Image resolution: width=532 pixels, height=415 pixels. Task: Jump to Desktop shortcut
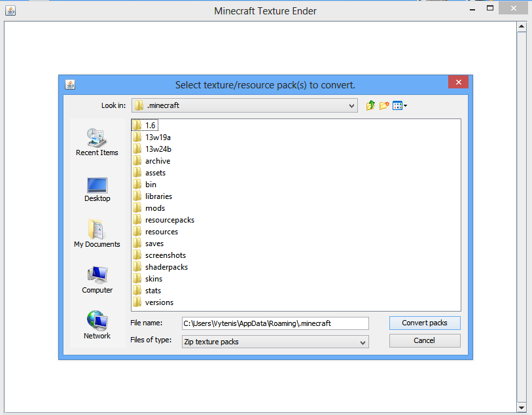pyautogui.click(x=97, y=190)
